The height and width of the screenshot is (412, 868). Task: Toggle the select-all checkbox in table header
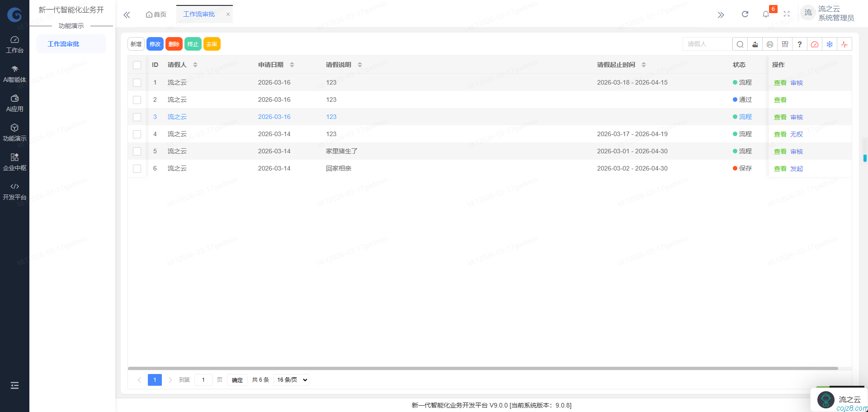137,65
